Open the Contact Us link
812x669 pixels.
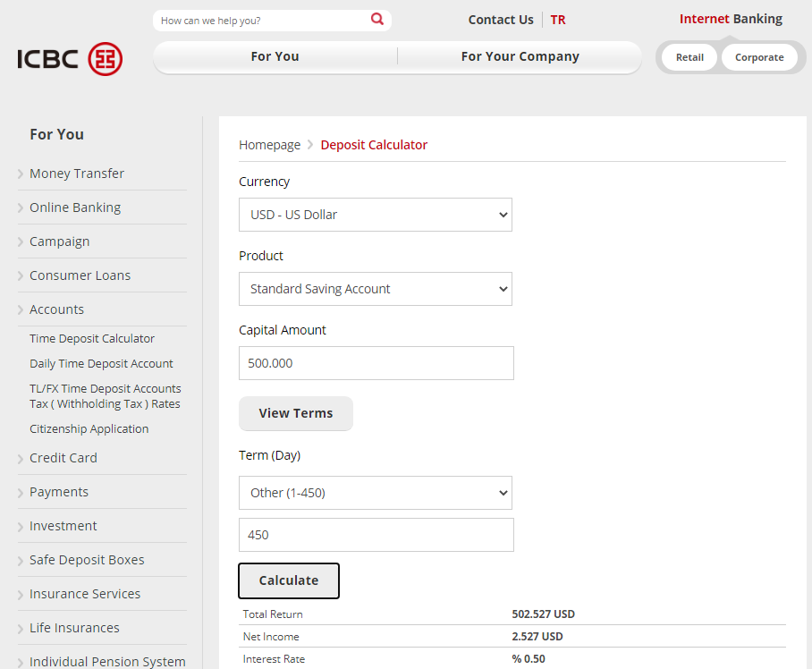500,20
